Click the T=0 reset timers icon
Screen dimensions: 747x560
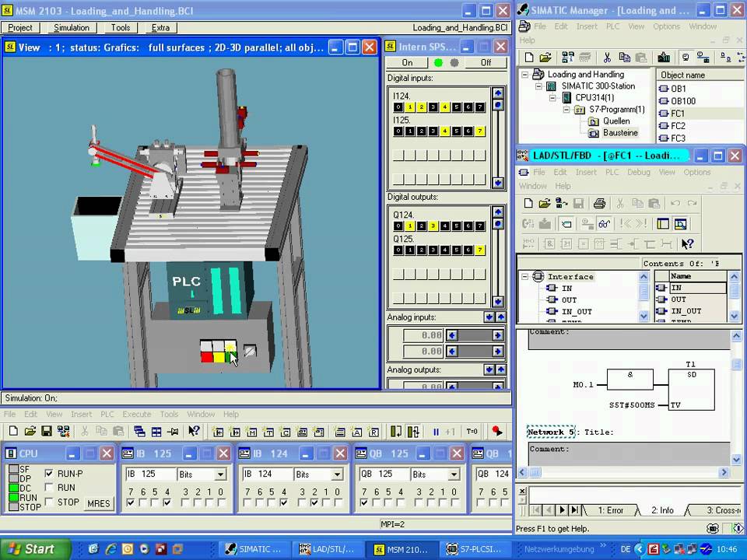coord(472,432)
